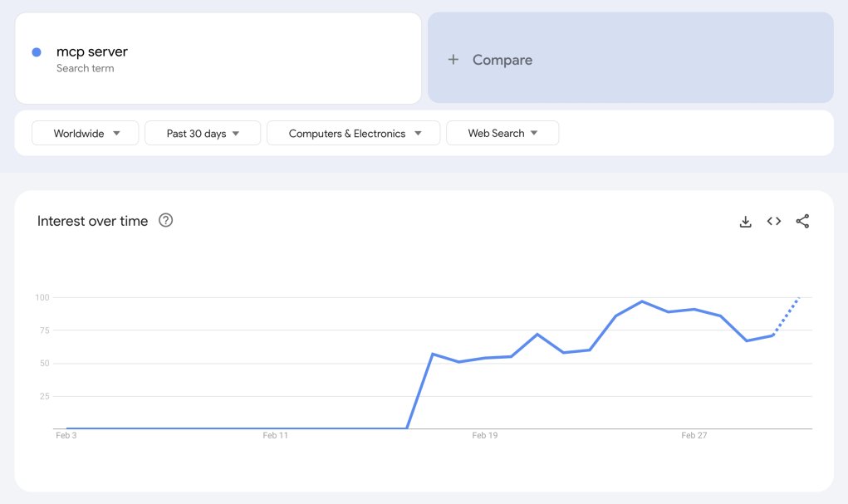This screenshot has width=848, height=504.
Task: Click the Feb 11 axis label
Action: [x=275, y=435]
